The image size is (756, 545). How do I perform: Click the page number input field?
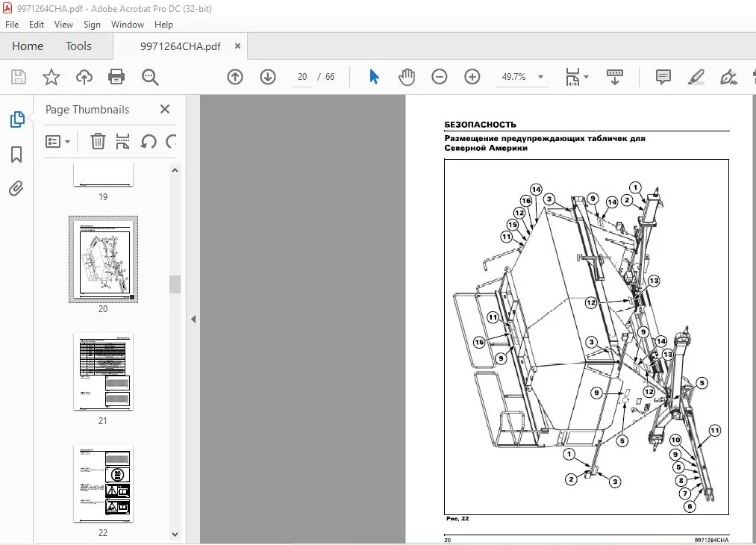pos(302,77)
